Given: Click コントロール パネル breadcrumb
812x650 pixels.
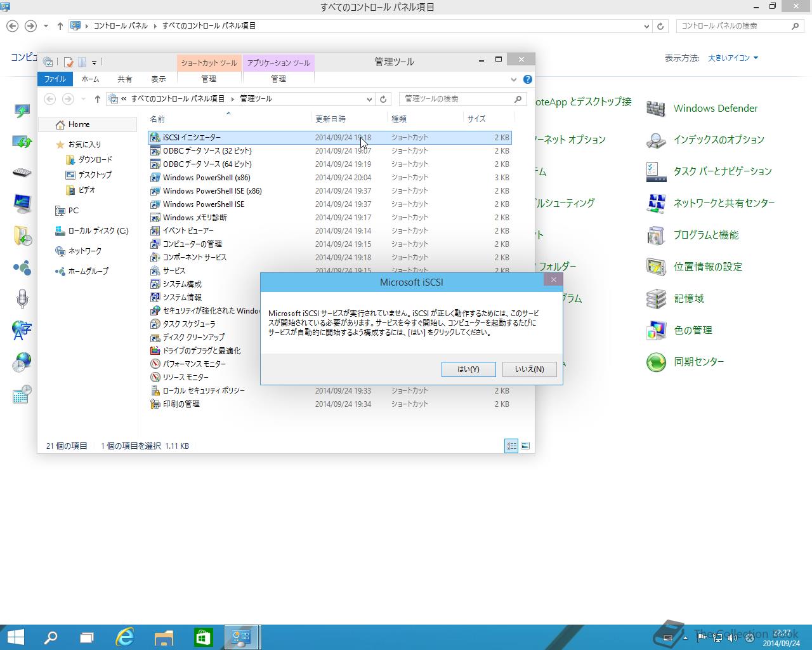Looking at the screenshot, I should [121, 26].
